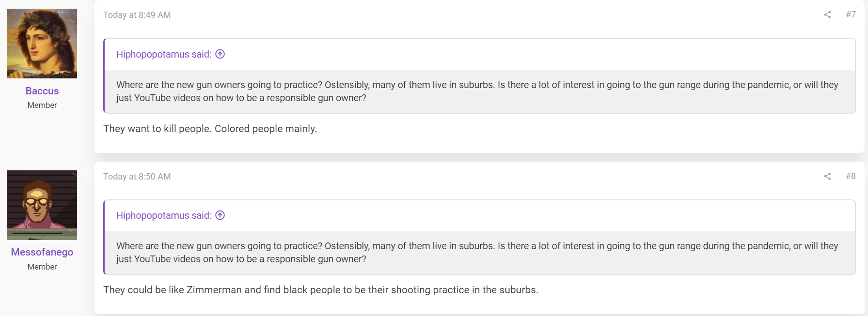This screenshot has height=316, width=868.
Task: Open the permalink for post #8
Action: [851, 176]
